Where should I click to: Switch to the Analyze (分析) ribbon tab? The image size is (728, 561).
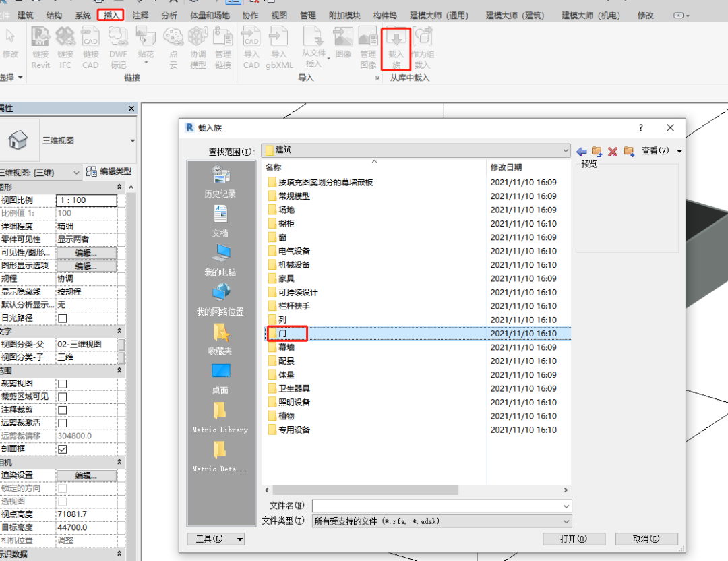[x=169, y=16]
